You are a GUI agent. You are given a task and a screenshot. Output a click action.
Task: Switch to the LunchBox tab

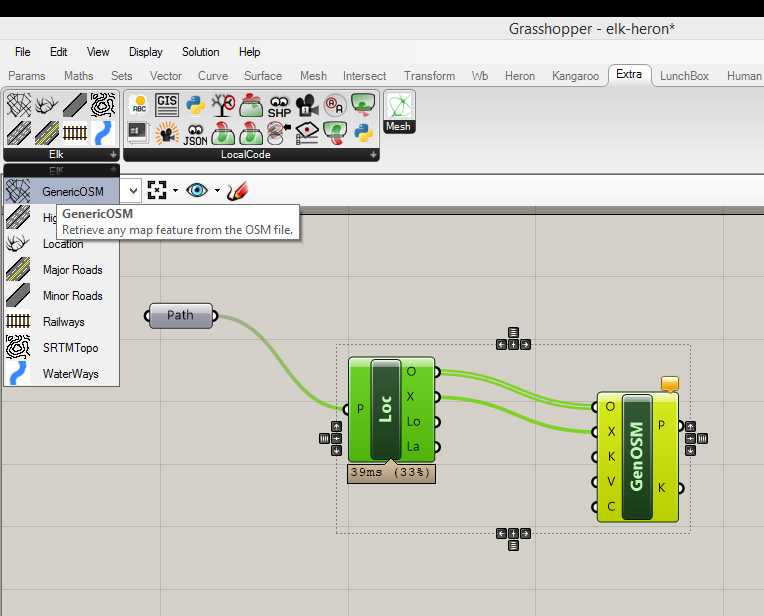point(684,76)
